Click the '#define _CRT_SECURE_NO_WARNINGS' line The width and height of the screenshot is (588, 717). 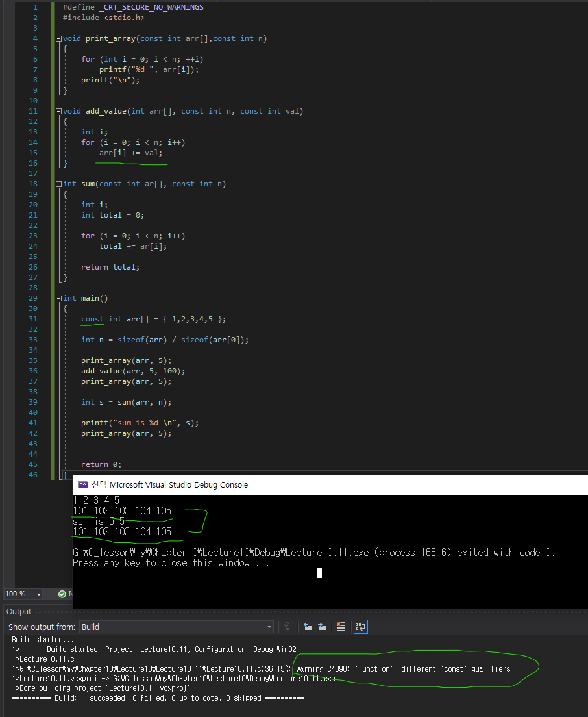click(x=134, y=7)
